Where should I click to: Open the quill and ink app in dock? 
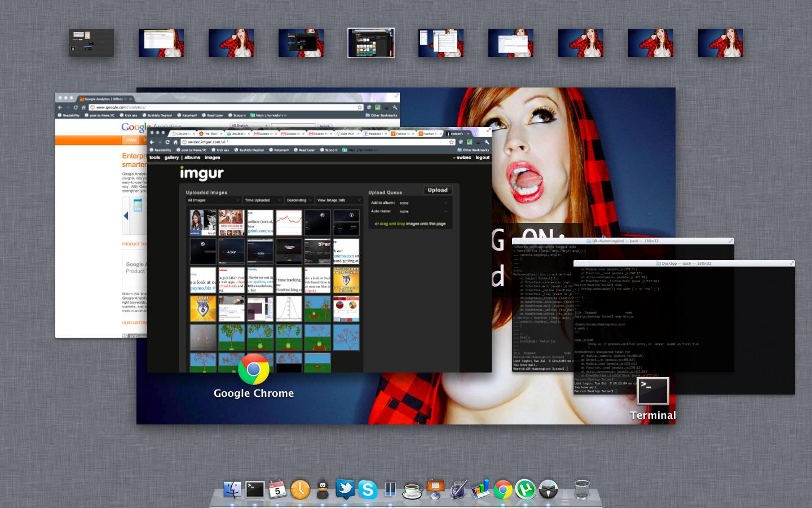pyautogui.click(x=458, y=489)
